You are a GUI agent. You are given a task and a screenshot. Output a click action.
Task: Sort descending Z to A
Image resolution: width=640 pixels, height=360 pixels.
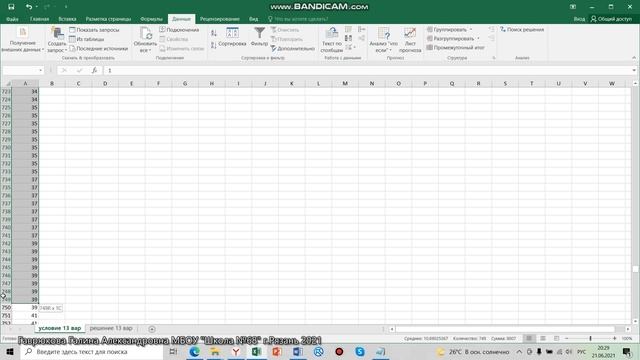213,45
